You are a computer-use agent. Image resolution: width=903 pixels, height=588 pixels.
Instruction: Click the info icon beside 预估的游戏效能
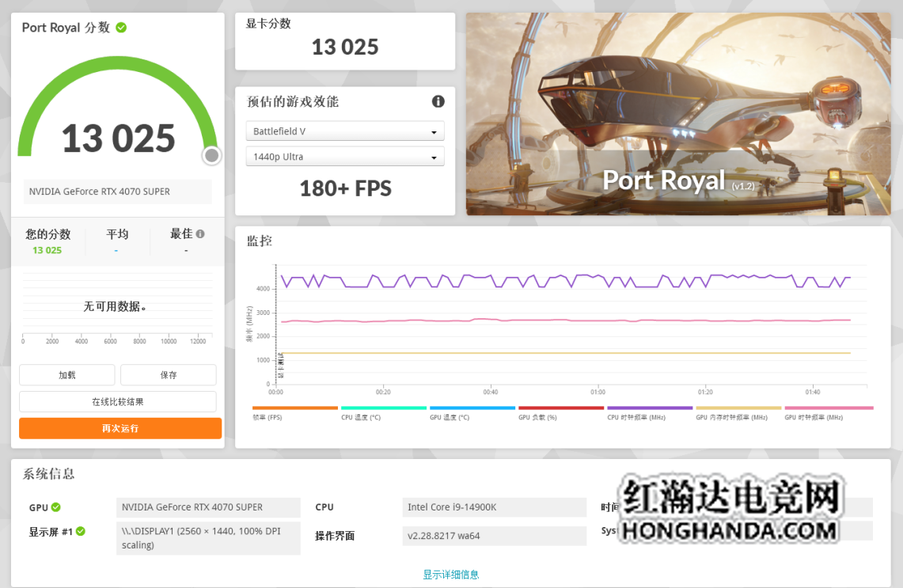pos(438,101)
